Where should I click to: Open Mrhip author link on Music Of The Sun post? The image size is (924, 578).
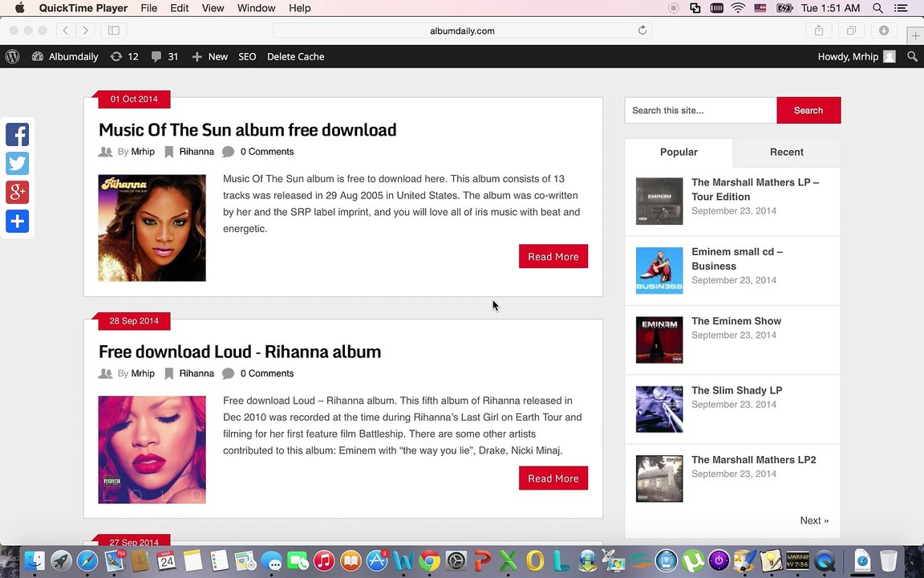(143, 152)
